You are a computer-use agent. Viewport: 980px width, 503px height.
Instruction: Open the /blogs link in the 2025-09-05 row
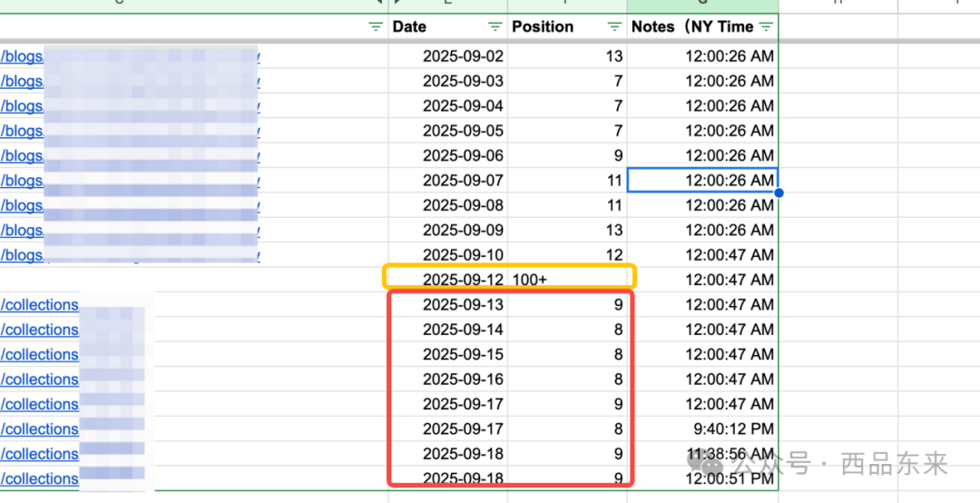click(x=22, y=131)
